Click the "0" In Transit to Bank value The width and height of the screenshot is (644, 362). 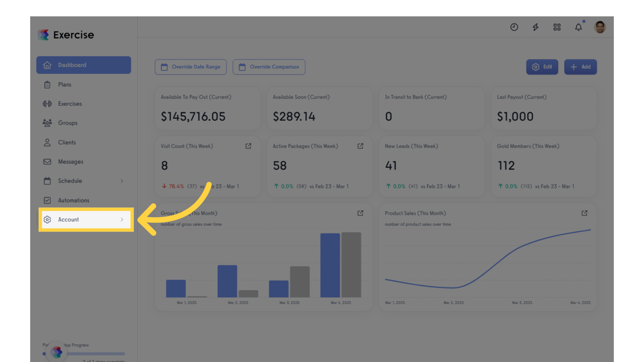tap(388, 116)
